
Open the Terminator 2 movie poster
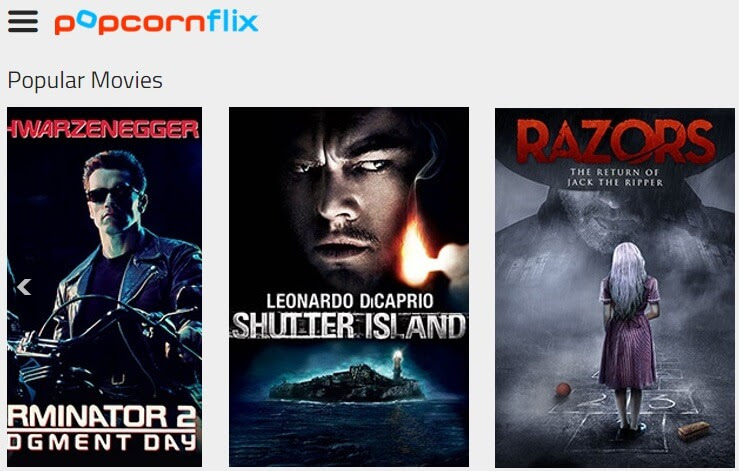[104, 287]
